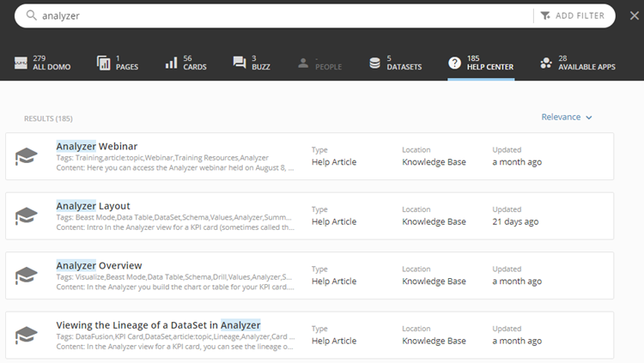View the DataSets results tab
The image size is (644, 363).
[x=395, y=63]
